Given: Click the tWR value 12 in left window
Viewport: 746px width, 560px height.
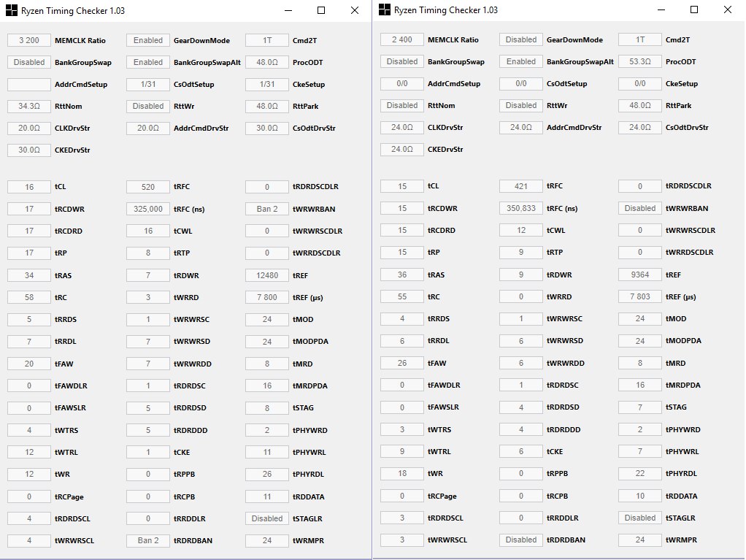Looking at the screenshot, I should [29, 475].
